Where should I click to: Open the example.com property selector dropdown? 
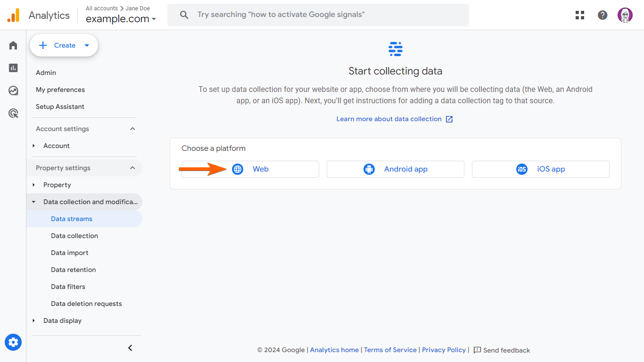[x=121, y=19]
